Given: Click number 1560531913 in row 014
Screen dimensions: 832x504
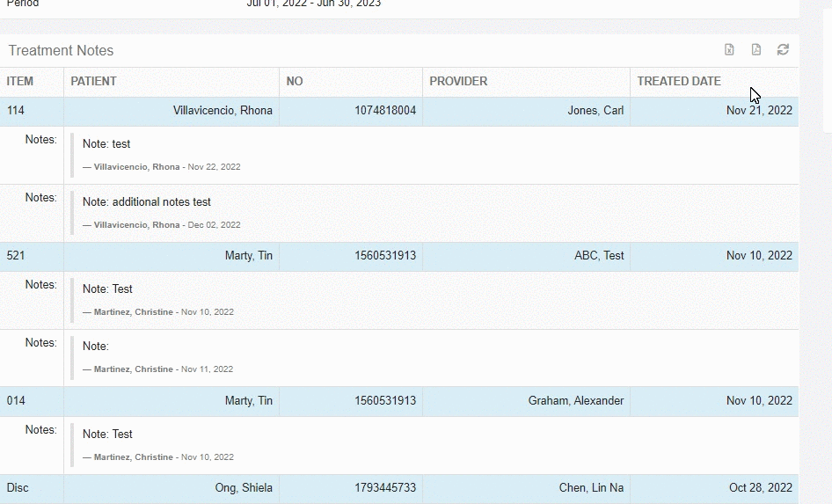Looking at the screenshot, I should 385,400.
